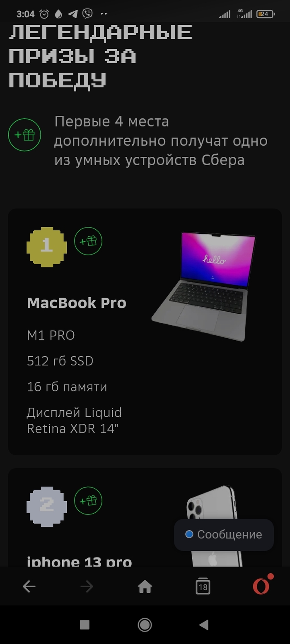Tap gift icon next to first place medal

click(88, 241)
